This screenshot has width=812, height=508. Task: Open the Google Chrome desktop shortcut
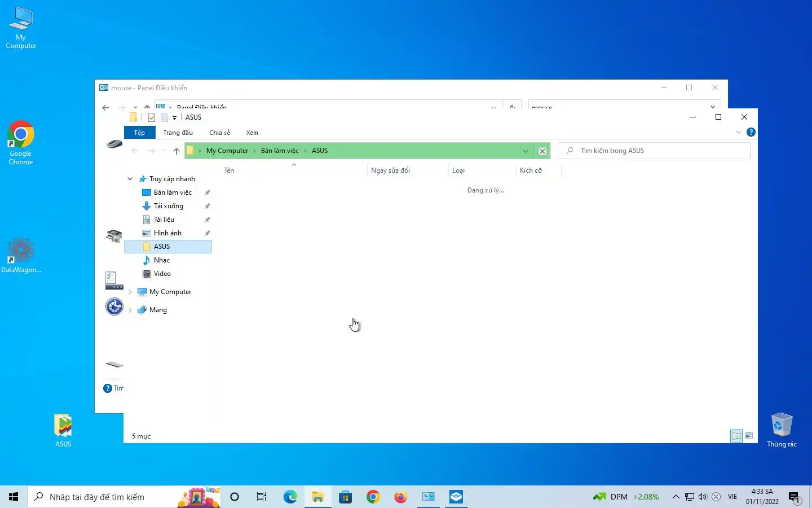21,143
